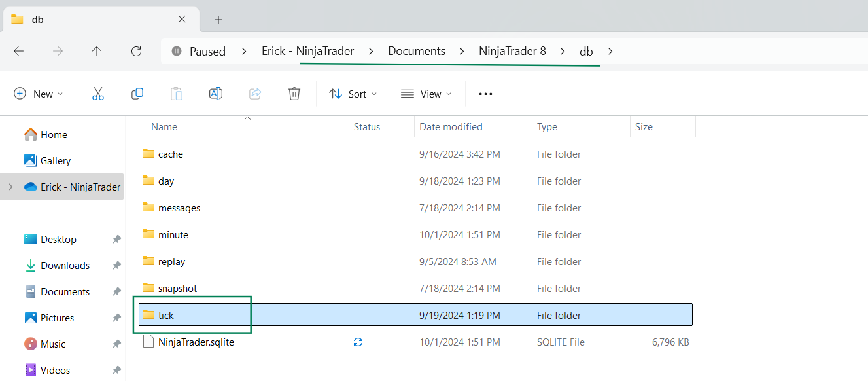Go up one folder level arrow

[97, 51]
